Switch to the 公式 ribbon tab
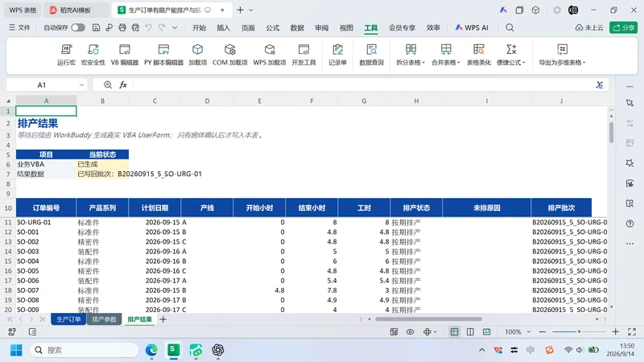Viewport: 644px width, 362px height. coord(272,27)
